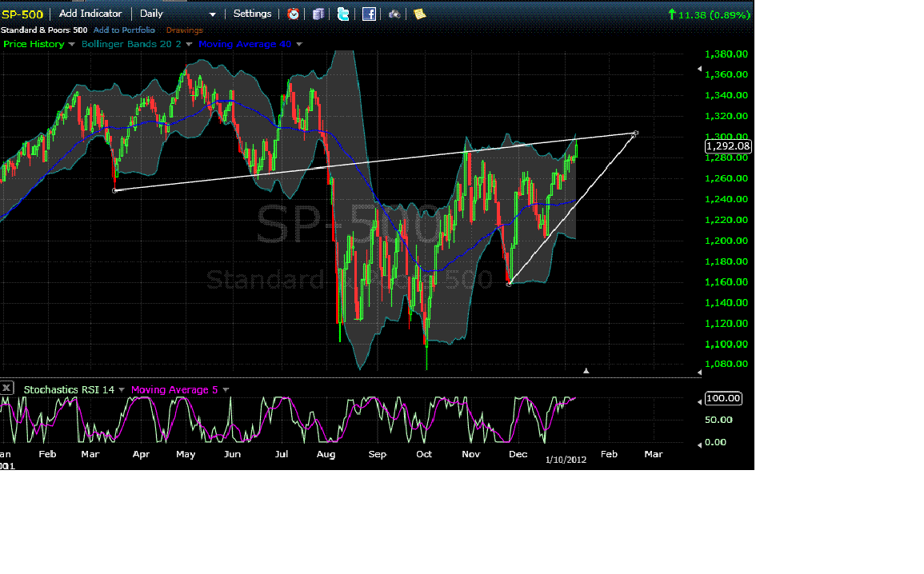Click the Oct label on time axis
The width and height of the screenshot is (924, 574).
coord(424,455)
